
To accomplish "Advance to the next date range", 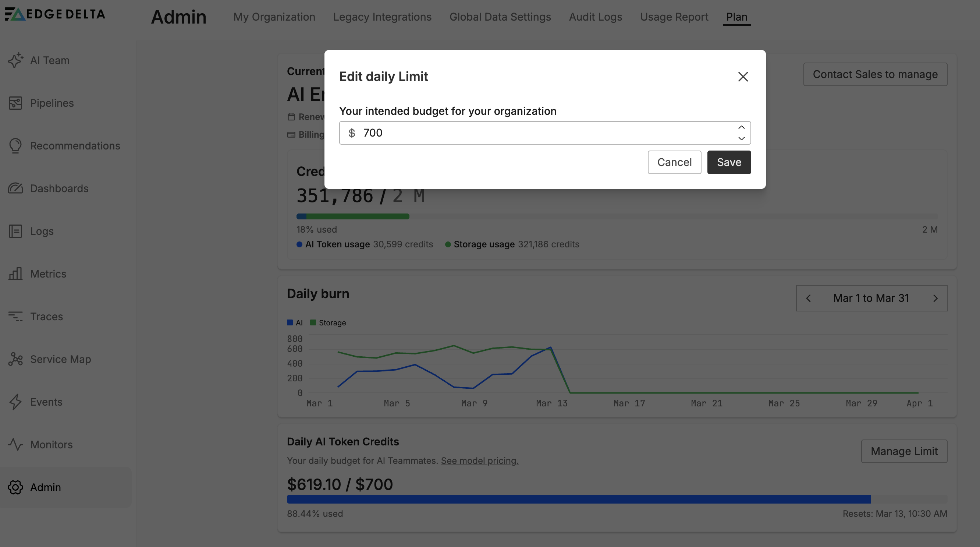I will tap(935, 298).
